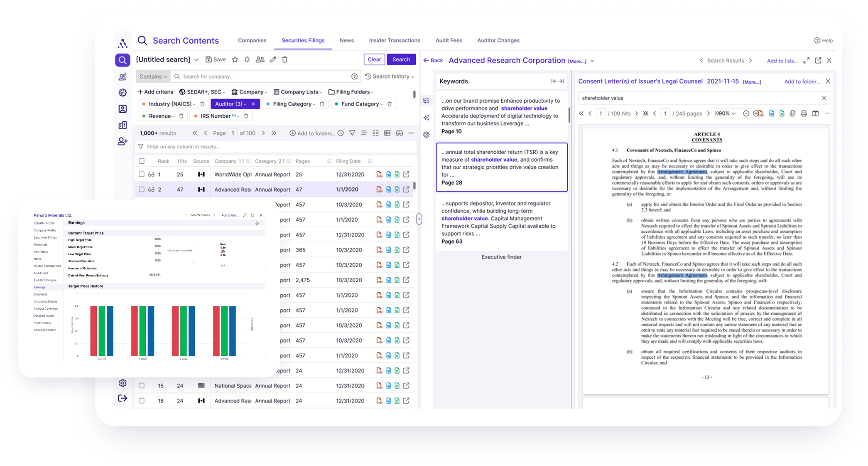The image size is (868, 466).
Task: Click the print icon in document toolbar
Action: [x=804, y=113]
